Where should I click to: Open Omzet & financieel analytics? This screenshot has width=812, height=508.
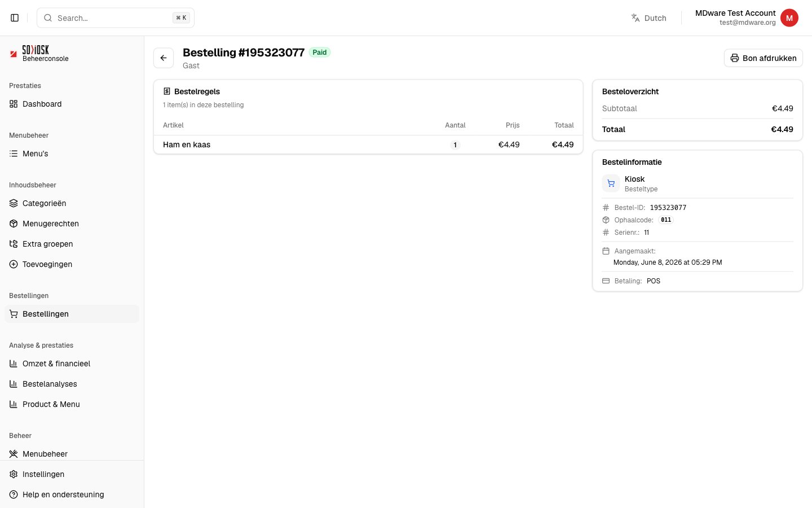72,364
